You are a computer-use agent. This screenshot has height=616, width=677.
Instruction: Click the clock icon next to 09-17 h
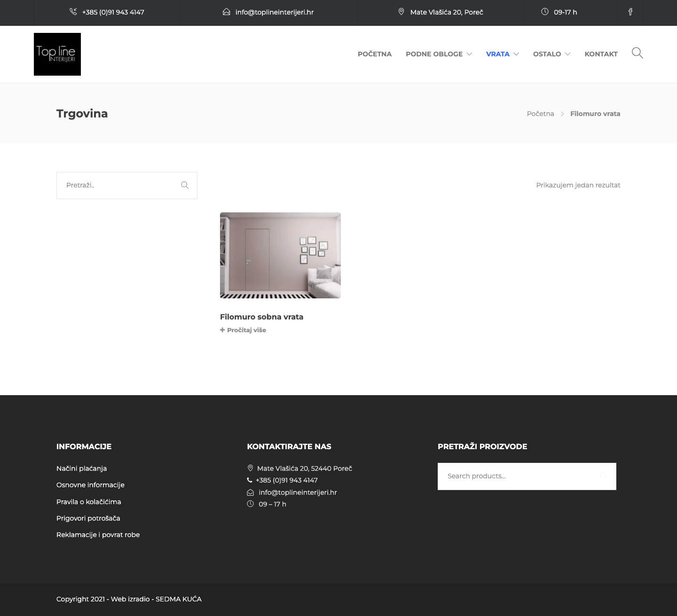coord(544,12)
